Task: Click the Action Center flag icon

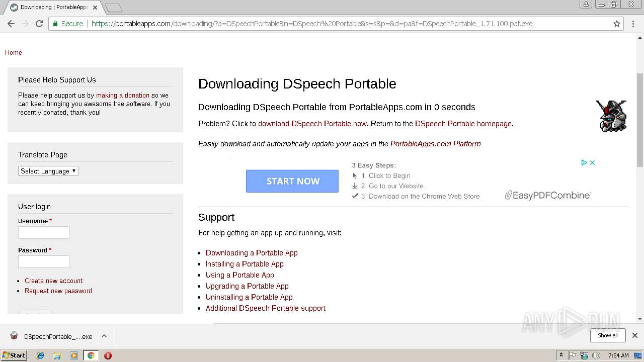Action: pos(572,355)
